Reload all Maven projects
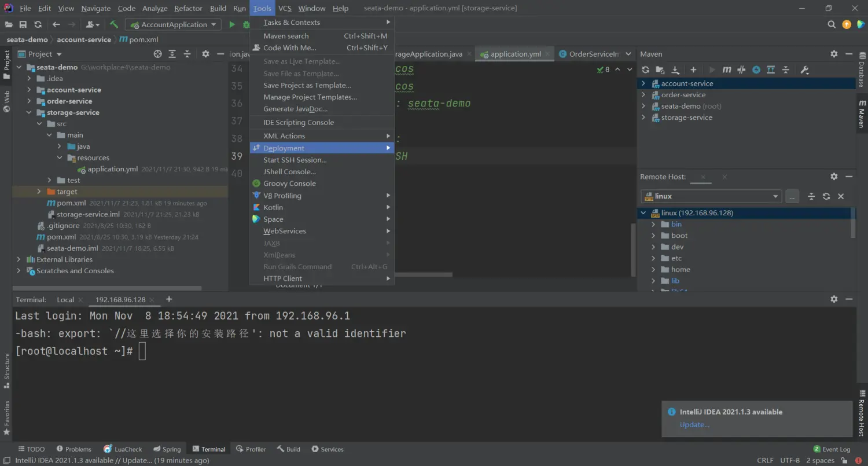 (x=646, y=70)
